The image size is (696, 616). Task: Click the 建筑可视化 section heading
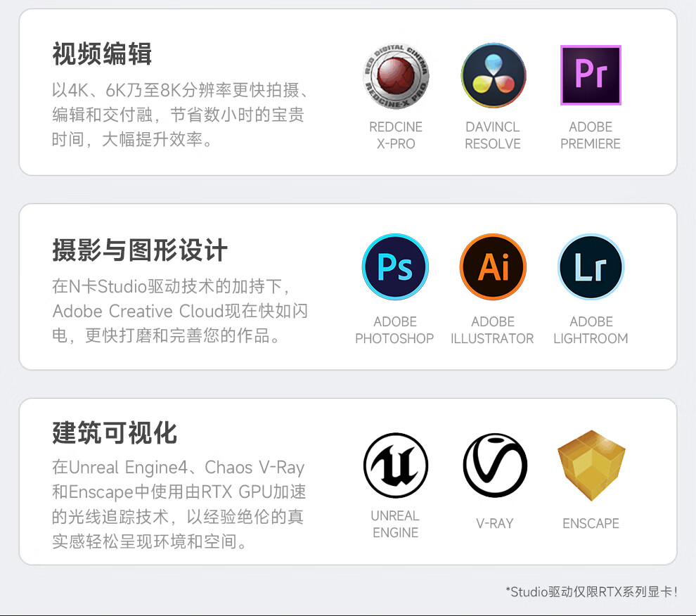115,432
